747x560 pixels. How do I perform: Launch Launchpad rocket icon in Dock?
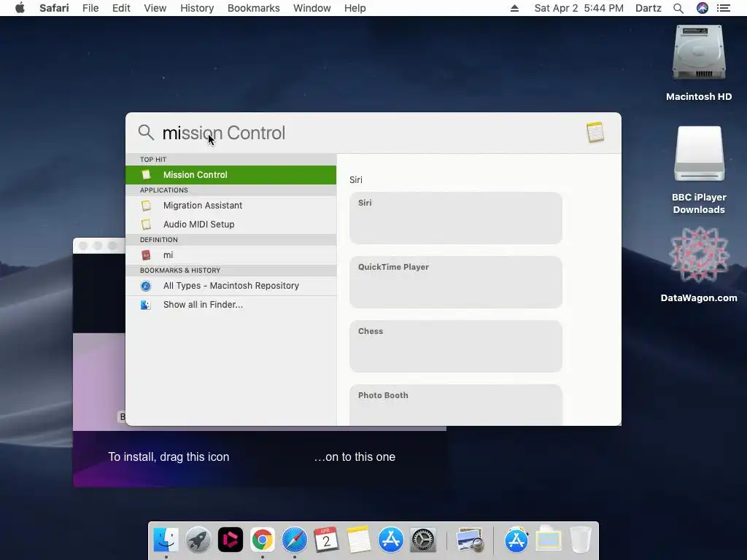point(198,540)
